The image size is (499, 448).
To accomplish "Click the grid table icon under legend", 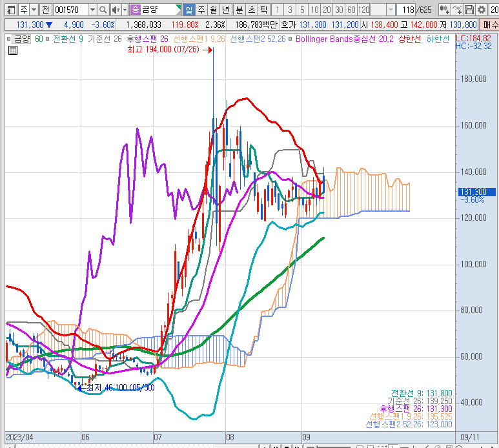I will click(x=13, y=50).
